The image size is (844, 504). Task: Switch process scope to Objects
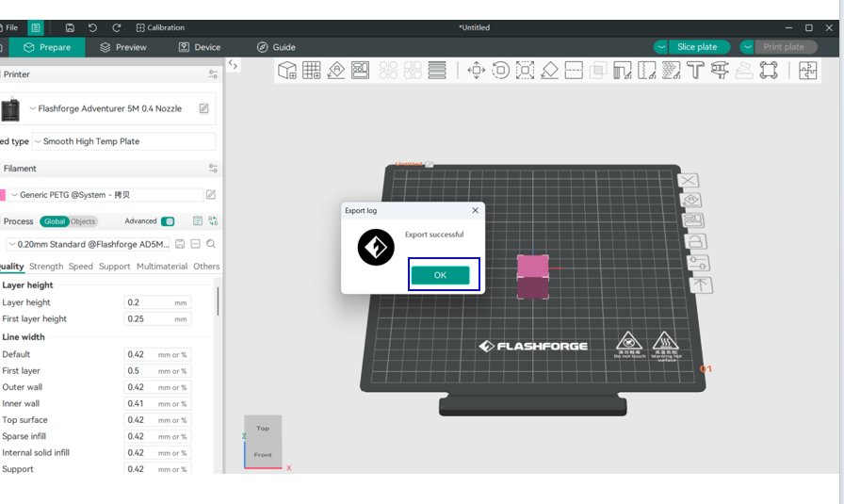click(83, 221)
